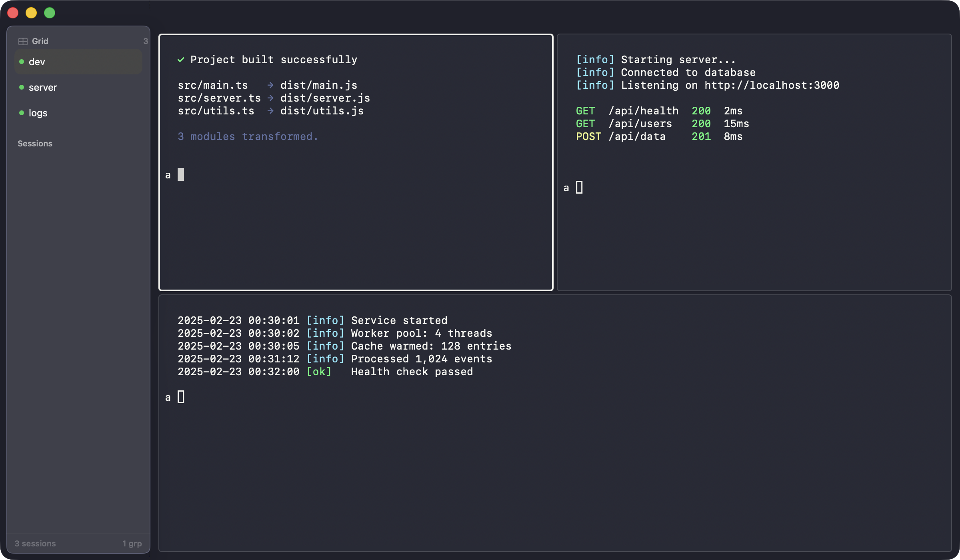
Task: Click 'Project built successfully' text
Action: point(274,60)
